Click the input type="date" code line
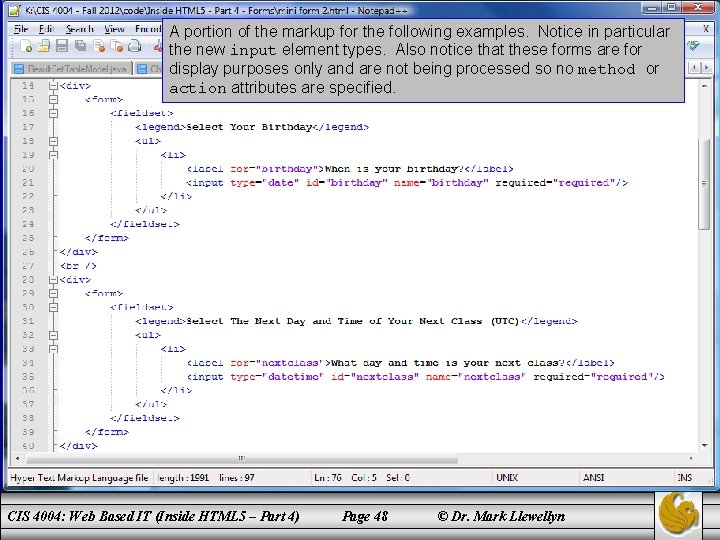 pos(407,183)
